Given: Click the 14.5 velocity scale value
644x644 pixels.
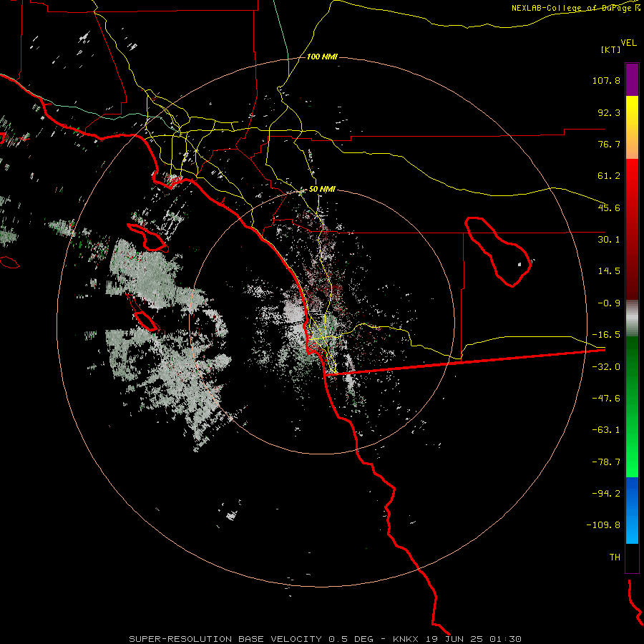Looking at the screenshot, I should coord(609,271).
